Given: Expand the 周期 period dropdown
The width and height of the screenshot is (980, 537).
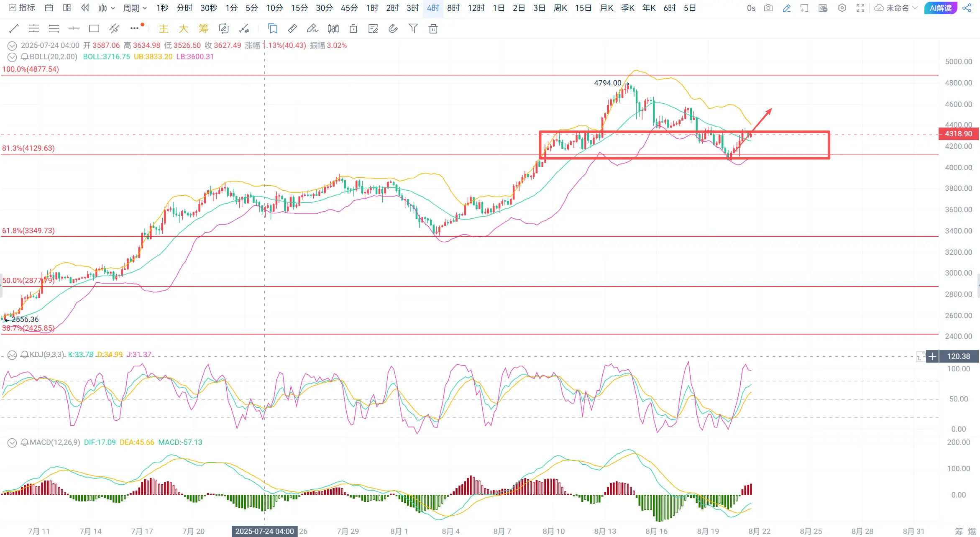Looking at the screenshot, I should [x=135, y=8].
